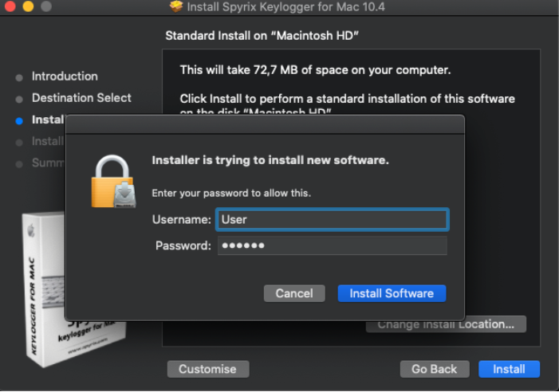Click the blue Install button in installer window

[509, 369]
